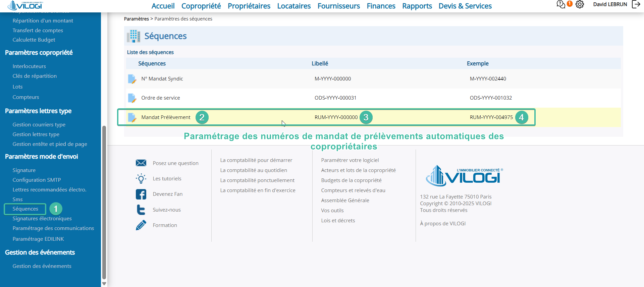
Task: Open La comptabilité pour démarrer link
Action: 256,160
